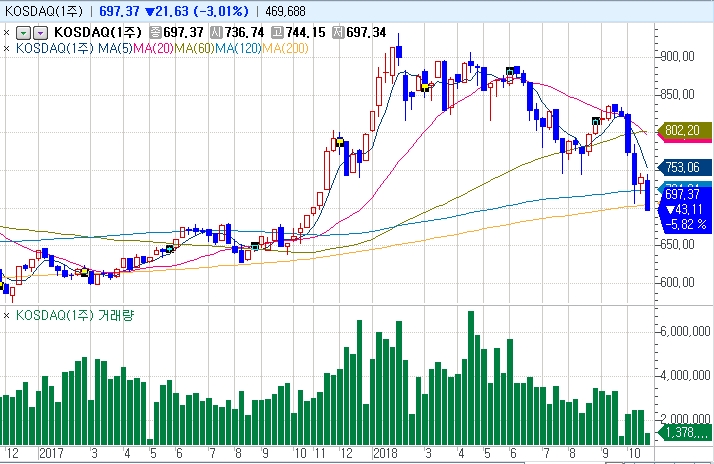Open the green arrow dropdown beside KOSDAQ
Image resolution: width=714 pixels, height=464 pixels.
pos(25,32)
